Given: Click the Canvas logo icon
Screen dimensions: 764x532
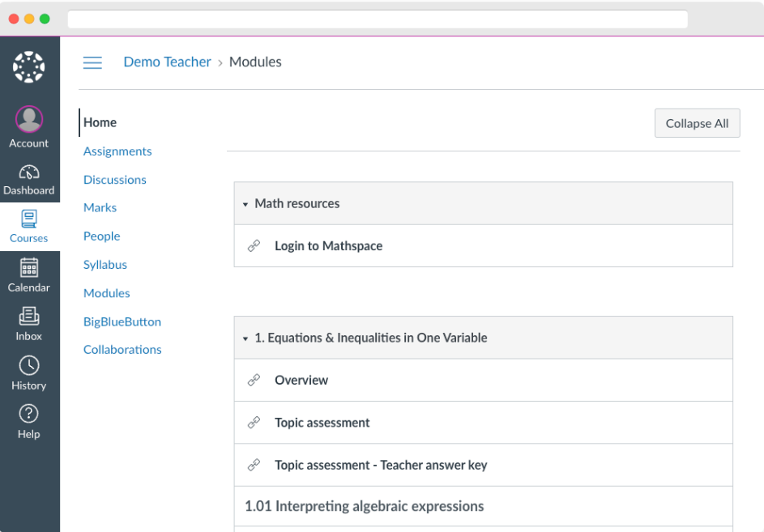Looking at the screenshot, I should coord(28,66).
